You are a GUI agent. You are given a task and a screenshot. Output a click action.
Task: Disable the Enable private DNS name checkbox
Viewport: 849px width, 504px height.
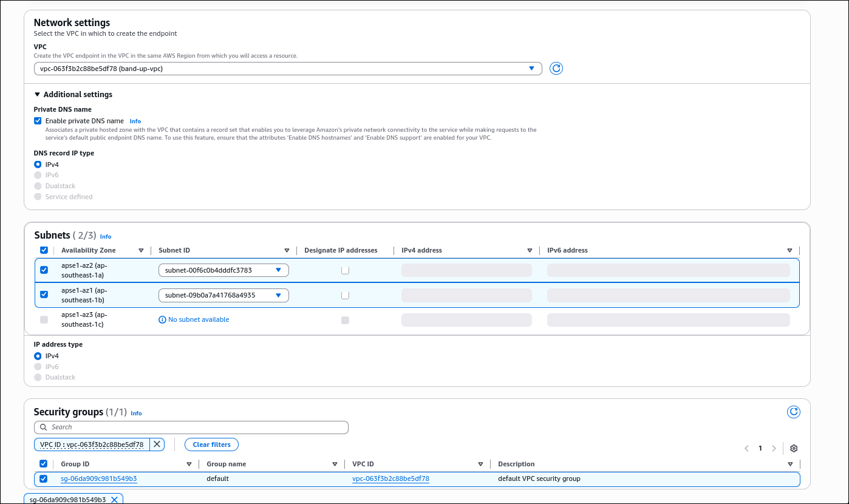coord(38,121)
